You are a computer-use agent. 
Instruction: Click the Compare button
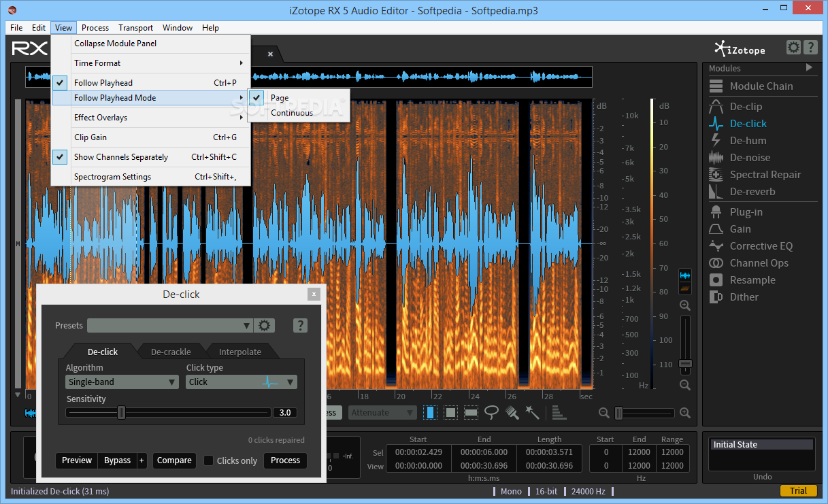point(174,460)
